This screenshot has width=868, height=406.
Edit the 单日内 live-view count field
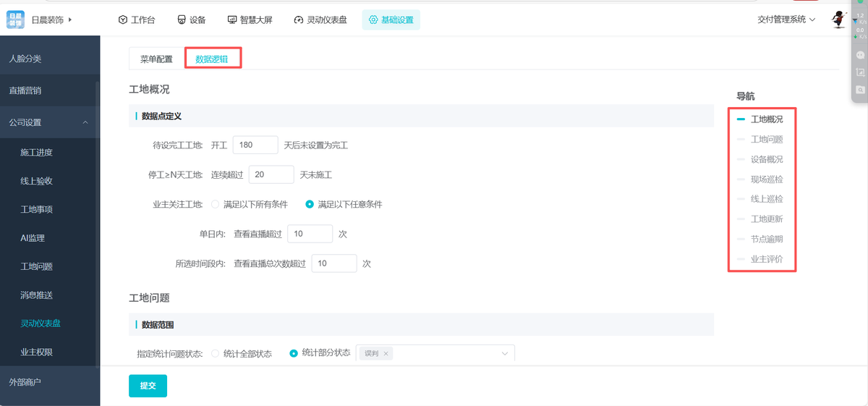(x=310, y=234)
